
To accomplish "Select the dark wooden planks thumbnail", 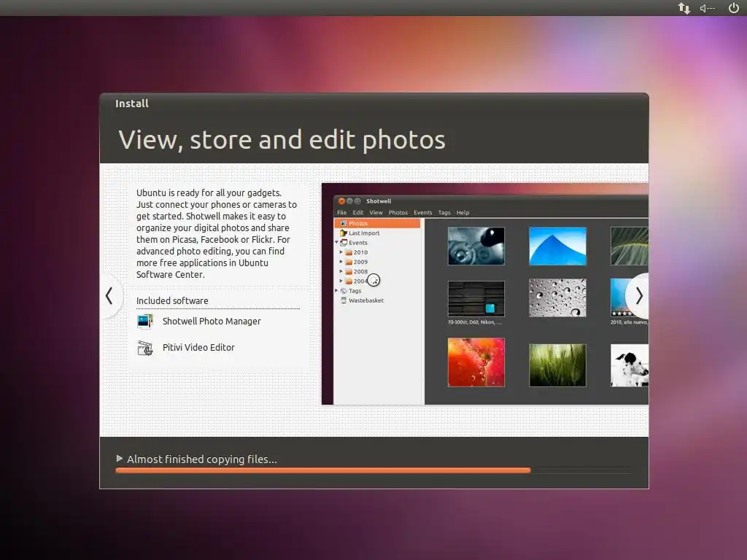I will point(476,298).
